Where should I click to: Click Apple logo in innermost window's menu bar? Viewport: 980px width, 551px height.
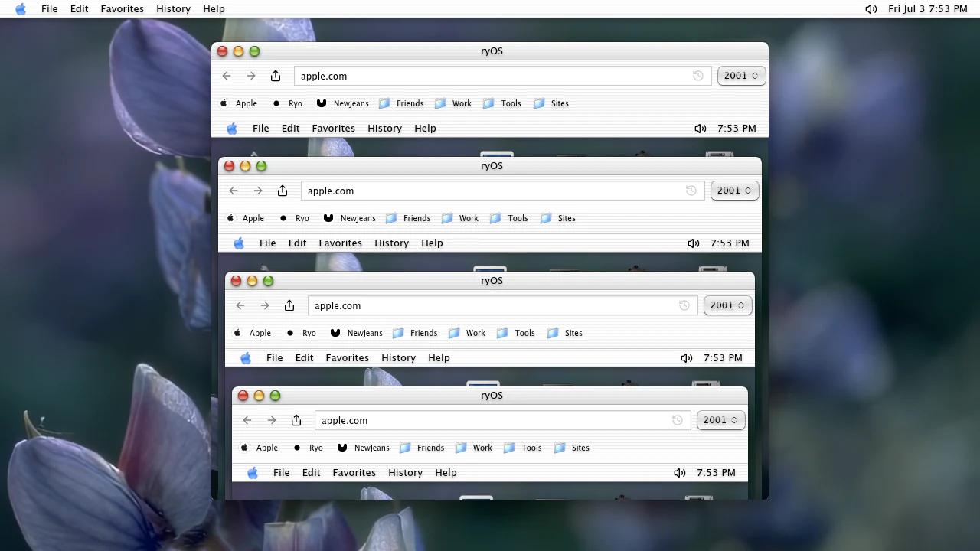pos(253,472)
